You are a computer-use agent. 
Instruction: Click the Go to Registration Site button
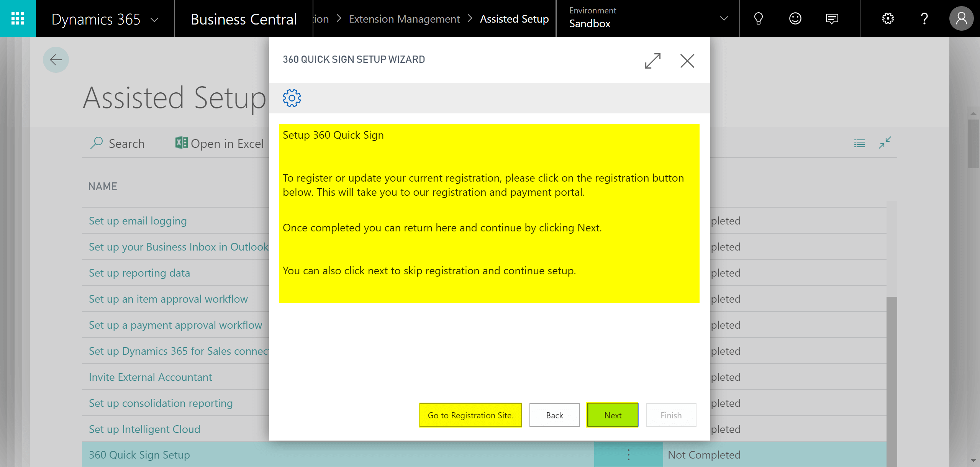(470, 415)
